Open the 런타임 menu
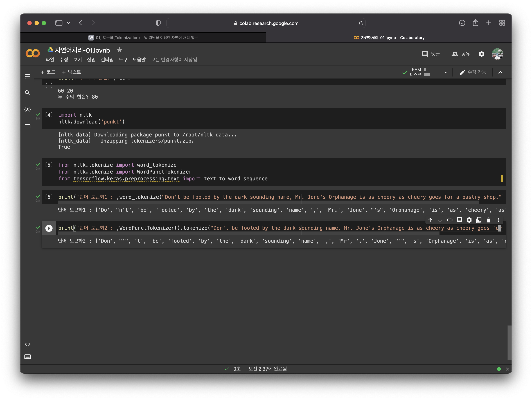 (x=107, y=60)
